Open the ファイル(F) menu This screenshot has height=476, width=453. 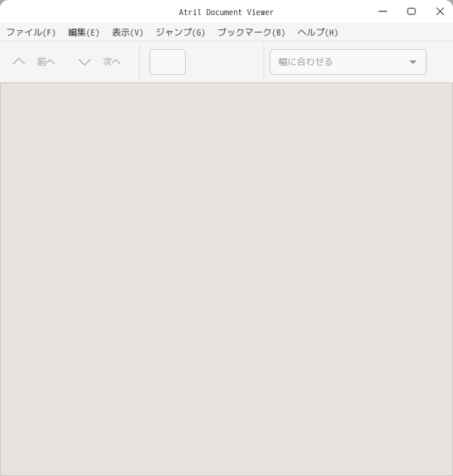pyautogui.click(x=31, y=32)
